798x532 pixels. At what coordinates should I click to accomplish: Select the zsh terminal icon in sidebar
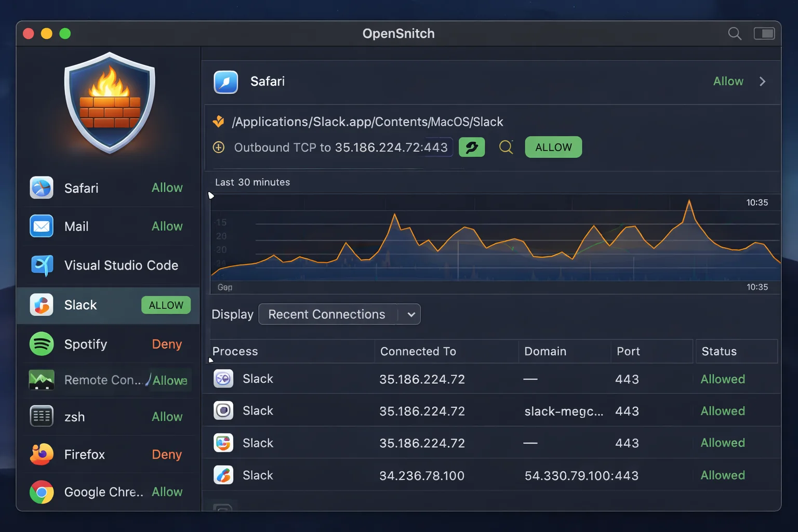[x=42, y=417]
